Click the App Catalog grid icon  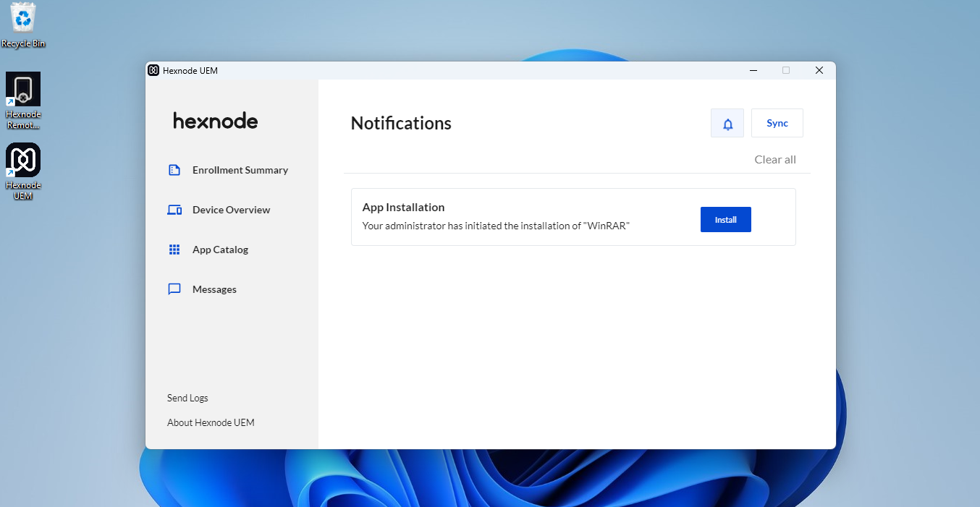coord(174,250)
